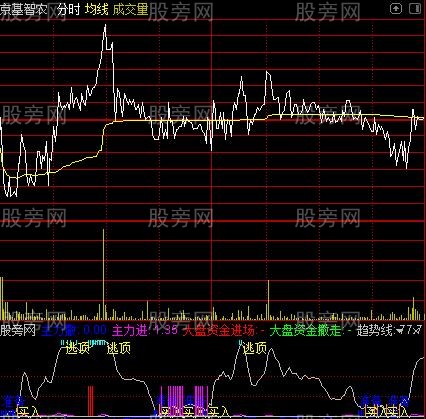Click the tallest yellow volume bar
426x419 pixels.
click(x=104, y=274)
